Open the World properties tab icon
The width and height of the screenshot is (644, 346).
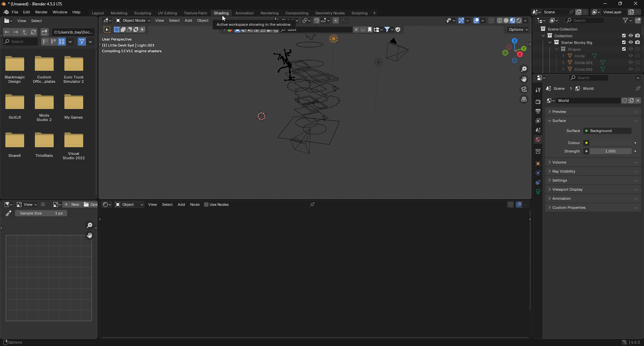click(x=538, y=139)
